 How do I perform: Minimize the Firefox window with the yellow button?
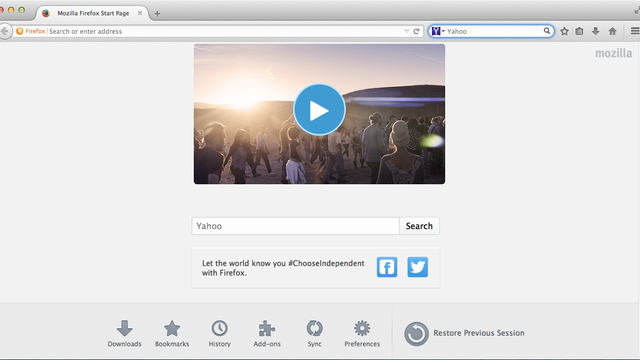pos(11,10)
